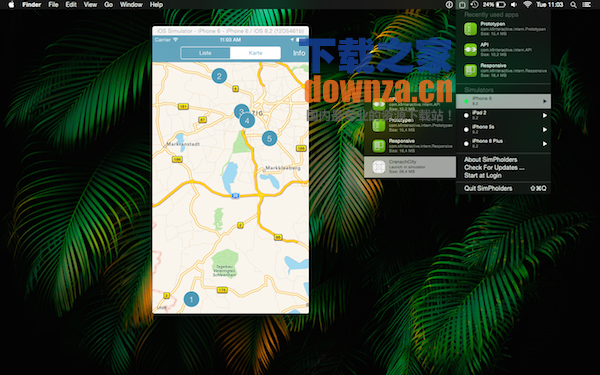The height and width of the screenshot is (375, 600).
Task: Select About SimPholders
Action: point(491,160)
